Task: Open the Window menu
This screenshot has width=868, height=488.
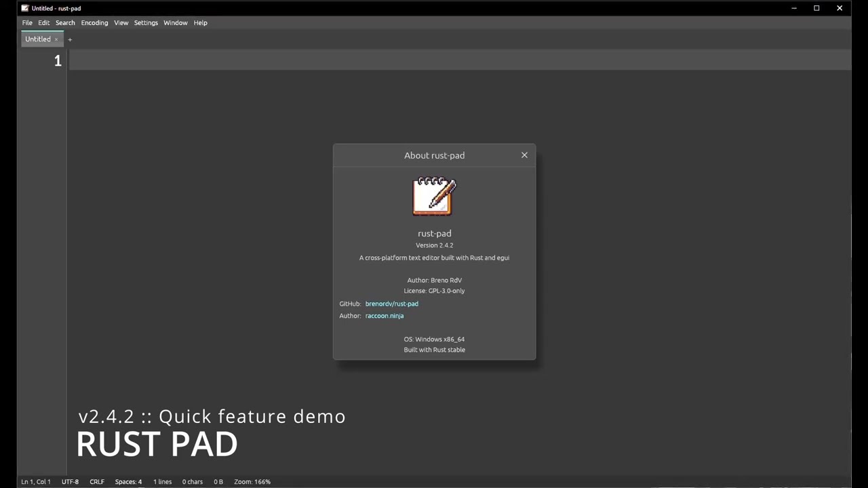Action: coord(175,22)
